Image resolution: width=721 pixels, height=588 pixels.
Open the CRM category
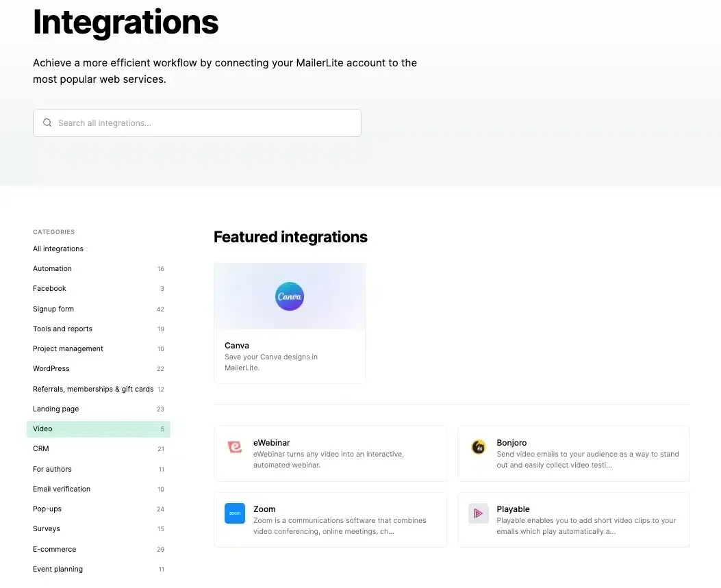(99, 448)
